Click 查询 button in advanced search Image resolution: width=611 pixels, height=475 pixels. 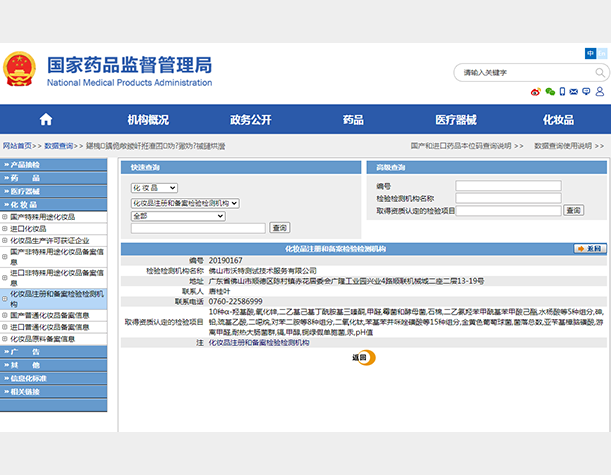[574, 210]
